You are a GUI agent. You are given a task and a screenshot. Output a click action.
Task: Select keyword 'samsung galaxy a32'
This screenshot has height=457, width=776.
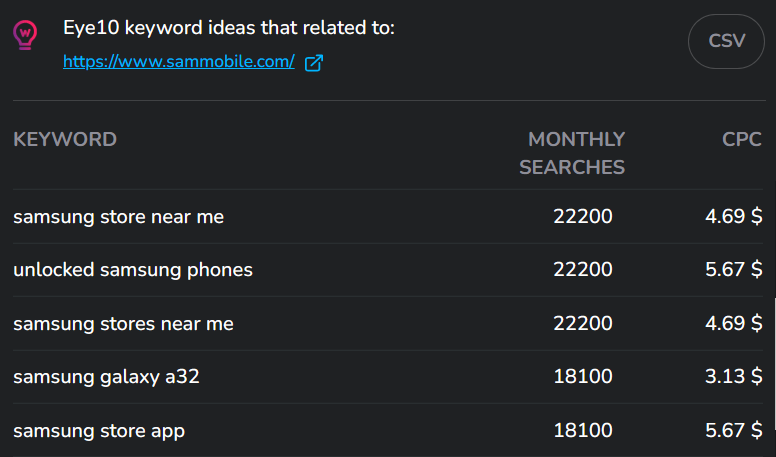coord(106,377)
